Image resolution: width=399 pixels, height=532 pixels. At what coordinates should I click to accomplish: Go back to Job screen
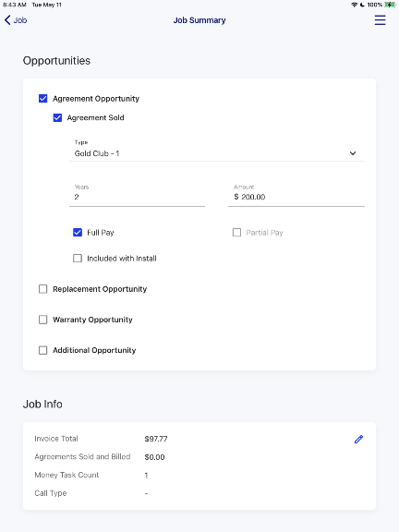click(x=16, y=20)
